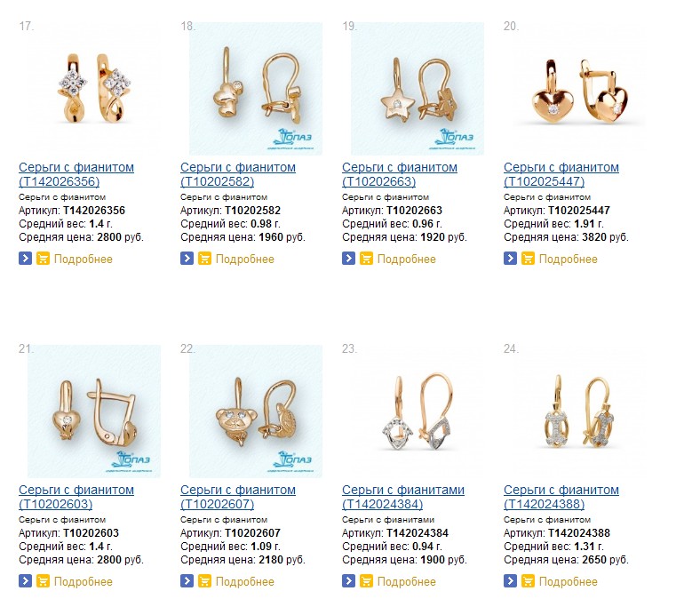
Task: Click blue arrow icon for item T10202663
Action: click(348, 258)
